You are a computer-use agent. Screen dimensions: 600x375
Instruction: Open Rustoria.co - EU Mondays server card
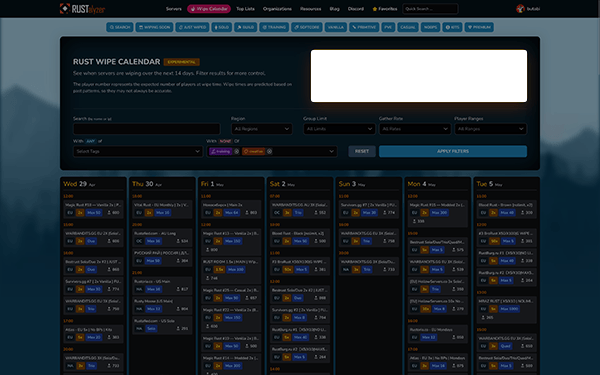coord(438,334)
